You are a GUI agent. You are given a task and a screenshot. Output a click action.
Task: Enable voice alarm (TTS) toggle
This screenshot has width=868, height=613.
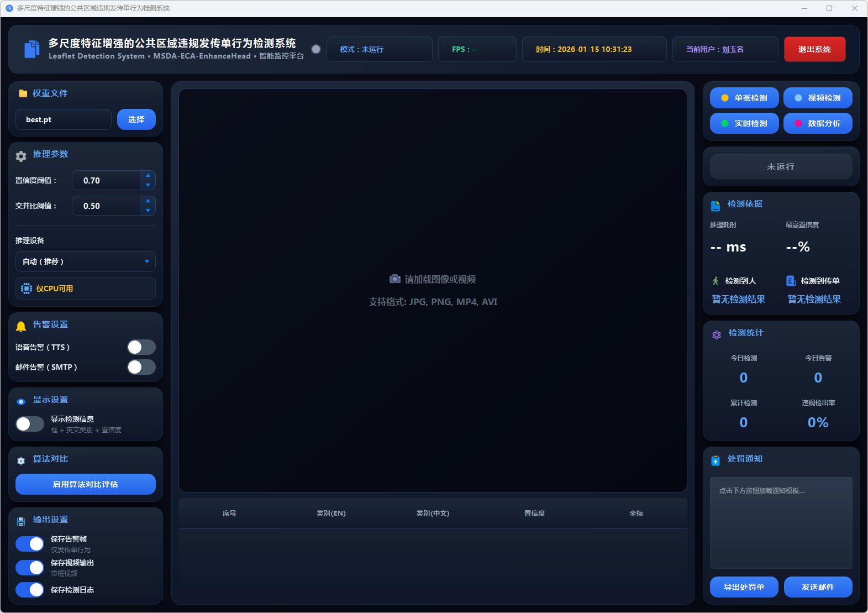coord(141,347)
